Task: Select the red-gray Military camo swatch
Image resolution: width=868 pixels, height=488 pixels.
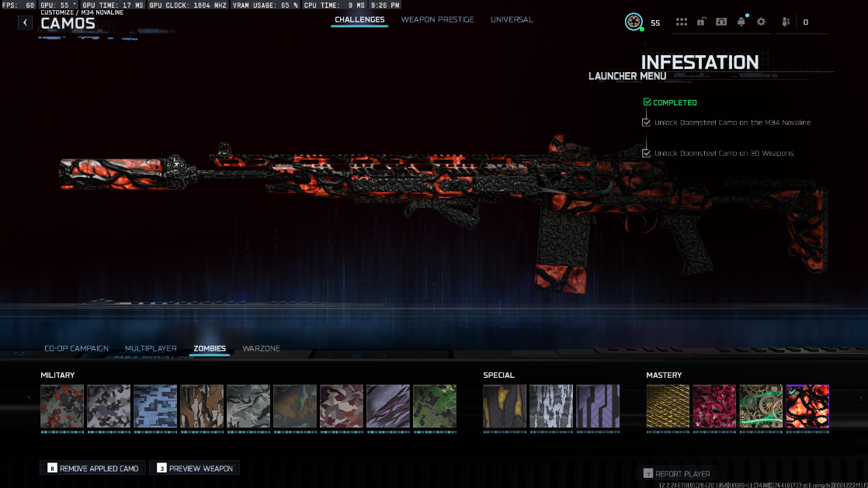Action: click(62, 407)
